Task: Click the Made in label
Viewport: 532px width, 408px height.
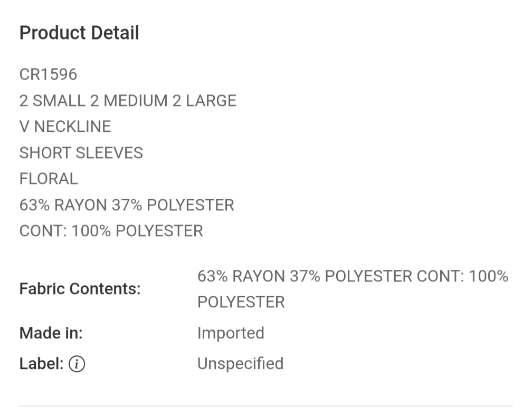Action: pyautogui.click(x=51, y=333)
